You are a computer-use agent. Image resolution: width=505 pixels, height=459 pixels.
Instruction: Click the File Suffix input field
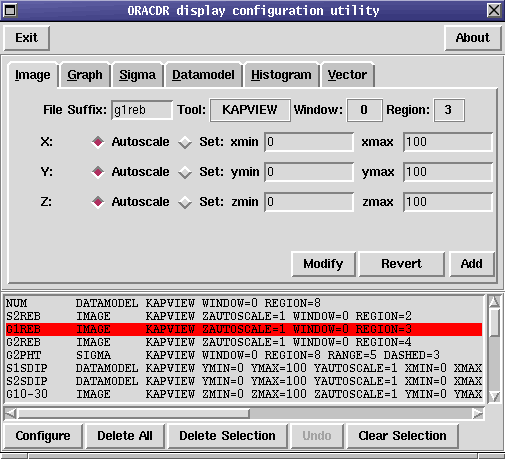pyautogui.click(x=142, y=110)
